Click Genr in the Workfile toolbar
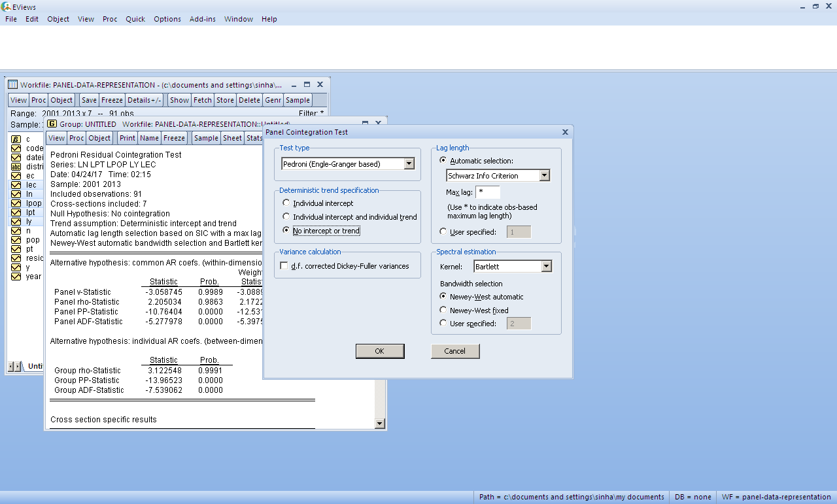837x504 pixels. click(273, 100)
